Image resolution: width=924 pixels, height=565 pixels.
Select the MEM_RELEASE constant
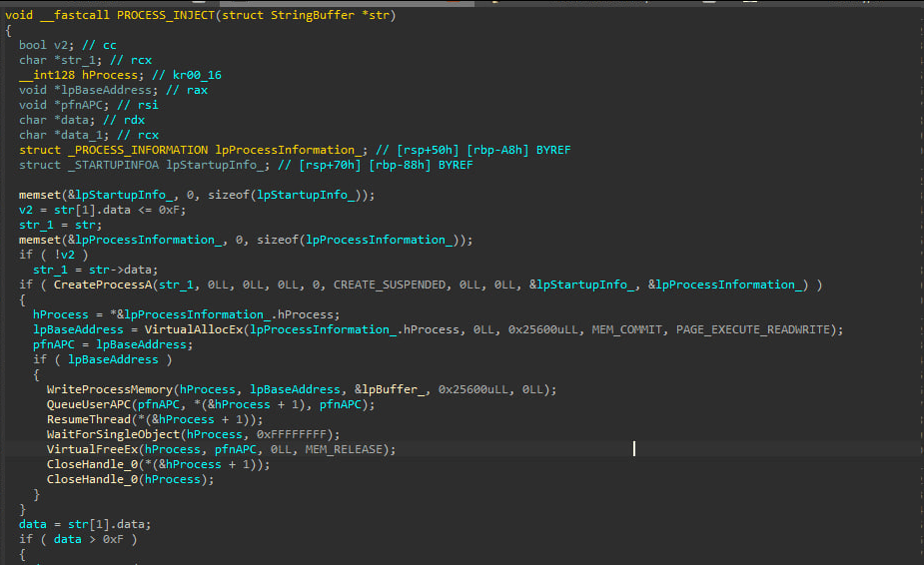click(x=344, y=449)
